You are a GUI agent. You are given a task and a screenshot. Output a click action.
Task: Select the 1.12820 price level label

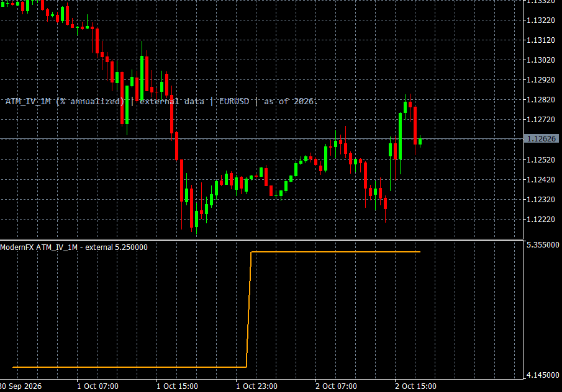point(540,100)
